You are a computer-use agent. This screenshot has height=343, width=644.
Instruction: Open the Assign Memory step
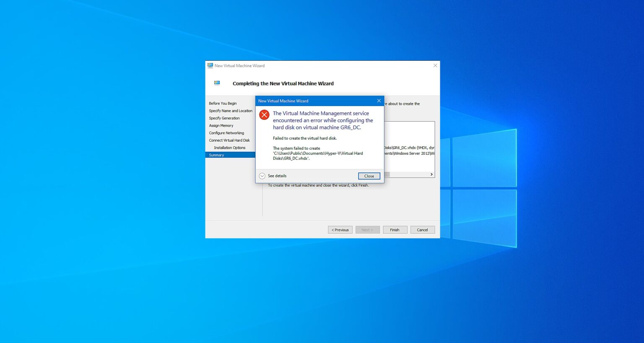coord(221,125)
